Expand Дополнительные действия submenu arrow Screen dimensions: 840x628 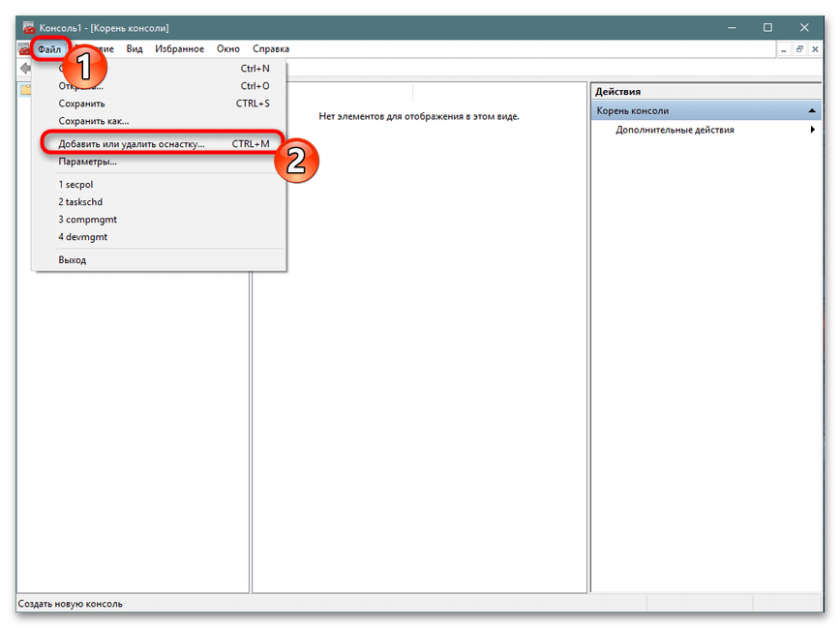813,130
